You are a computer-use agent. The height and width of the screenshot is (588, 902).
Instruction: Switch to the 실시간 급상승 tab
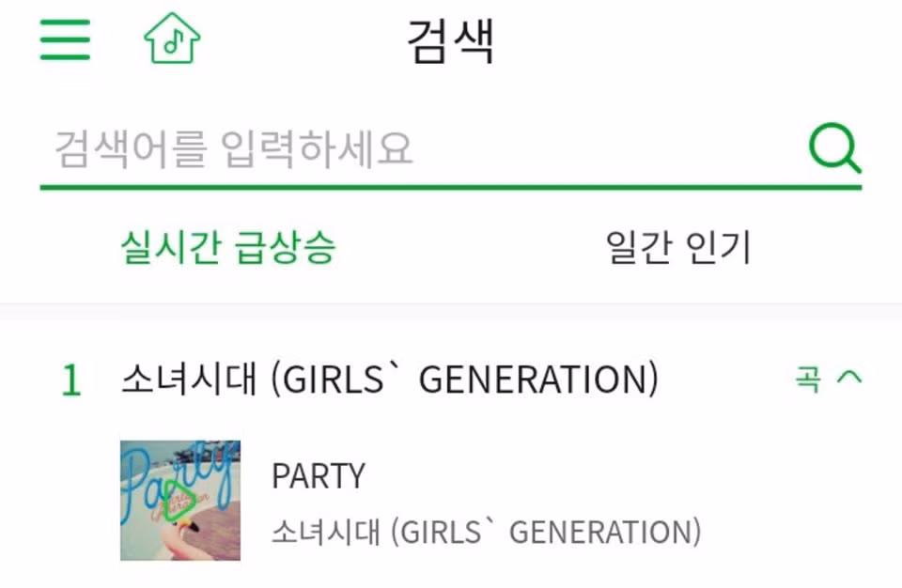click(x=228, y=248)
